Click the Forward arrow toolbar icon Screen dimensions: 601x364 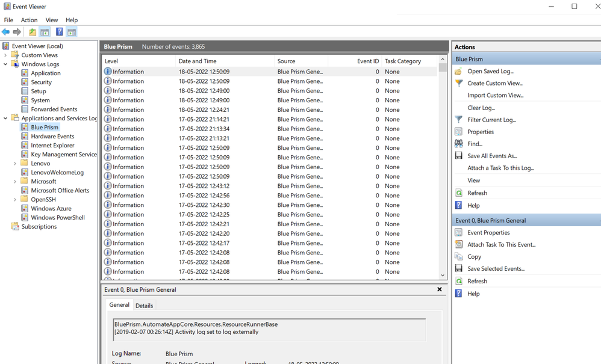tap(17, 32)
